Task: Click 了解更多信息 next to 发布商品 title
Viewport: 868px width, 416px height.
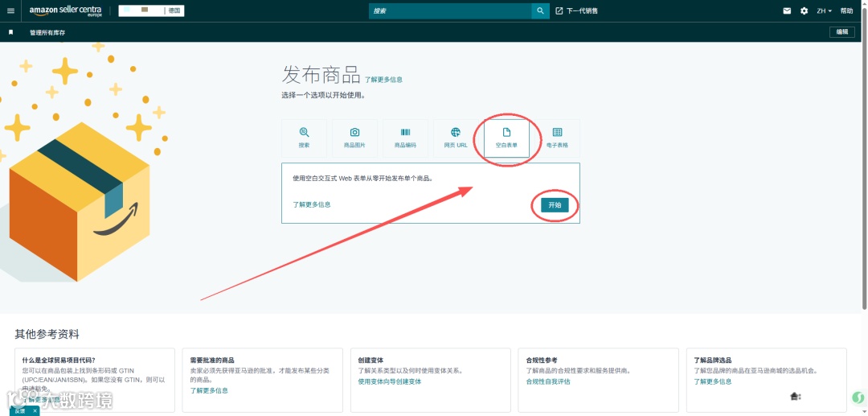Action: (383, 80)
